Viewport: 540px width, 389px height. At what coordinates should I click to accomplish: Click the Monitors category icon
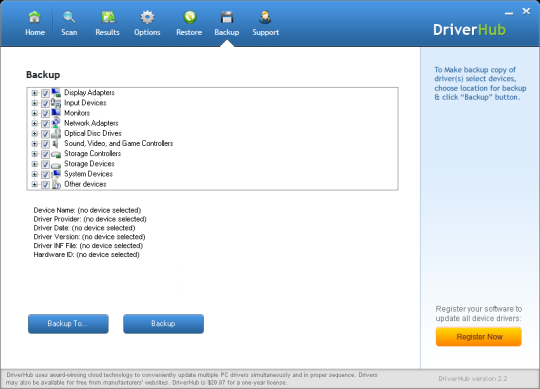pyautogui.click(x=56, y=113)
